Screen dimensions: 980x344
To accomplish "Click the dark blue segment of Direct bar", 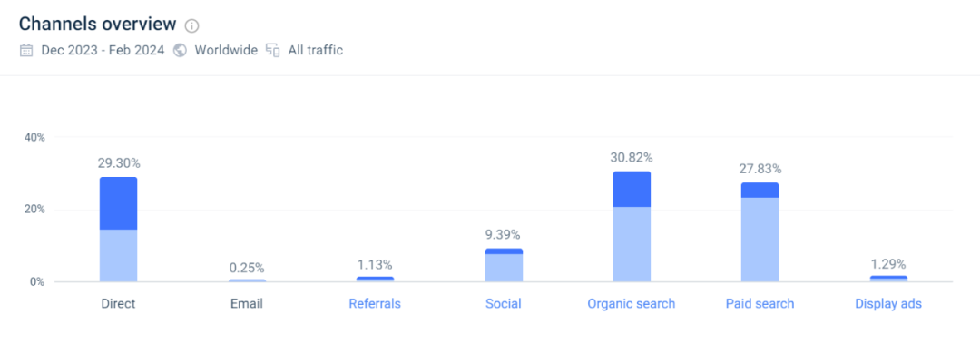I will [x=118, y=203].
